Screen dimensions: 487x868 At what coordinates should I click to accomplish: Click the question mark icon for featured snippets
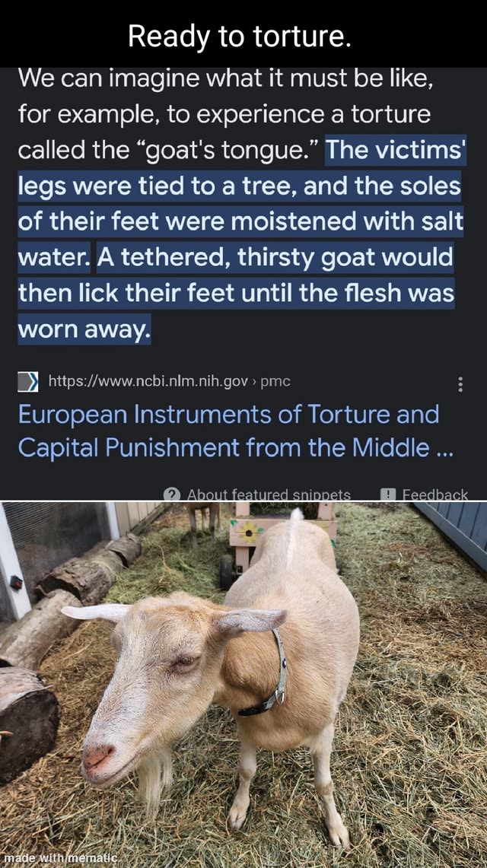click(x=173, y=494)
